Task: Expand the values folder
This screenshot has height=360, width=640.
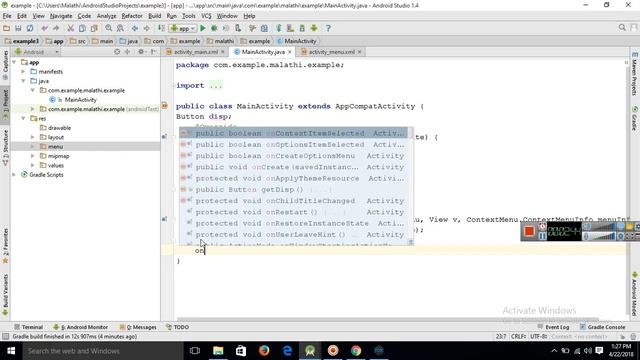Action: [x=33, y=165]
